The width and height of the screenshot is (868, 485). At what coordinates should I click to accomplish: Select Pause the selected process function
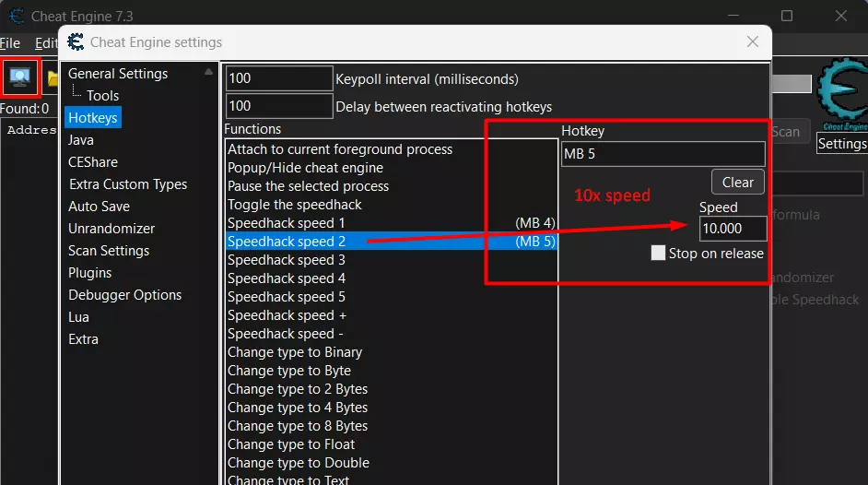click(392, 186)
